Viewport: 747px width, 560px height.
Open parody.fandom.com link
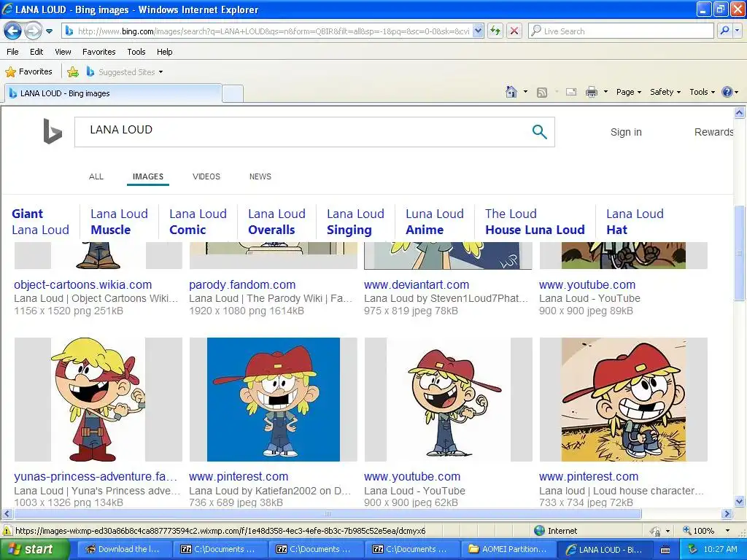[242, 285]
